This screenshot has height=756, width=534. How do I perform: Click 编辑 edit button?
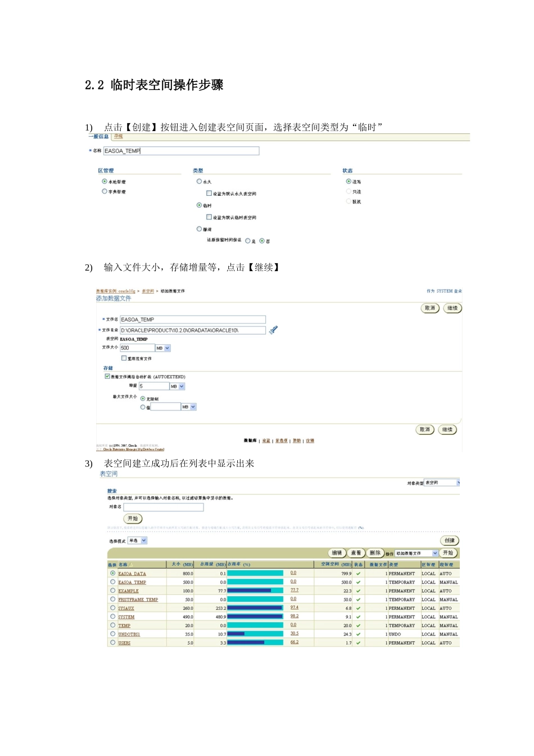point(337,553)
